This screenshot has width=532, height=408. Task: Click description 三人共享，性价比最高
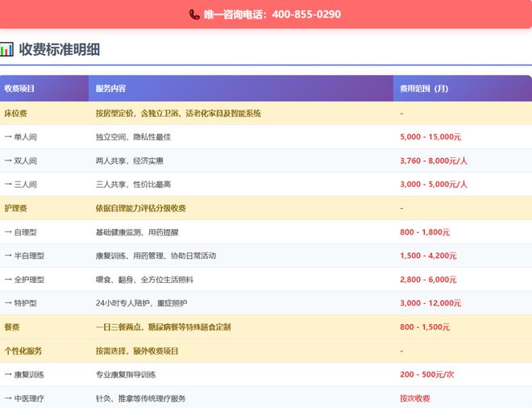point(133,185)
